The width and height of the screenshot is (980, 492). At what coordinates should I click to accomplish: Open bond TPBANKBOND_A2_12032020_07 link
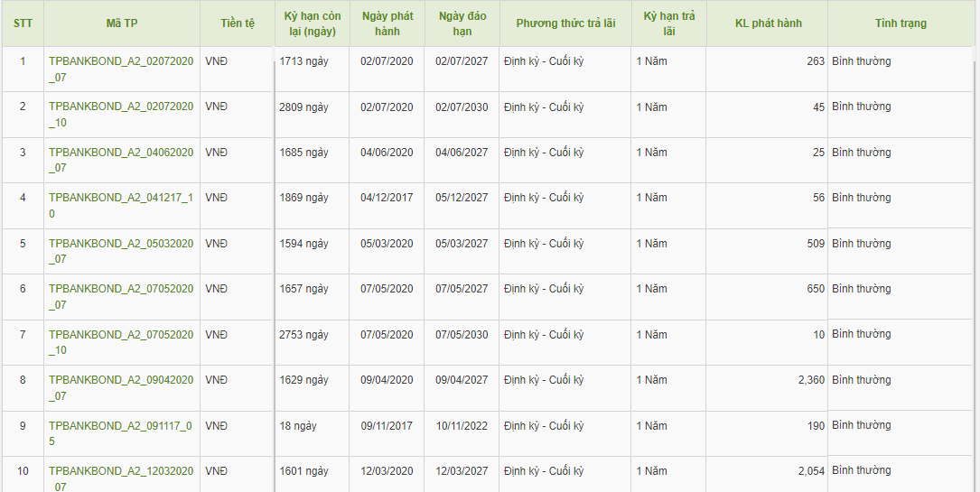(x=121, y=471)
